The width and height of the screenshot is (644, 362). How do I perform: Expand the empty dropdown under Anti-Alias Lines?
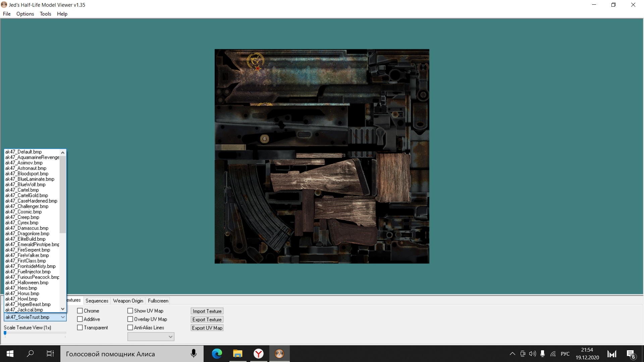(x=151, y=337)
